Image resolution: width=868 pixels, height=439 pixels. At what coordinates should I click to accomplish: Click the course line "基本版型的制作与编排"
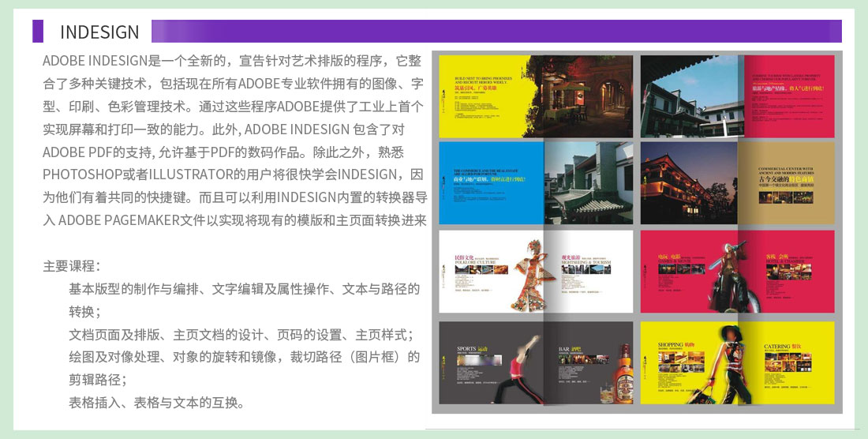[244, 289]
